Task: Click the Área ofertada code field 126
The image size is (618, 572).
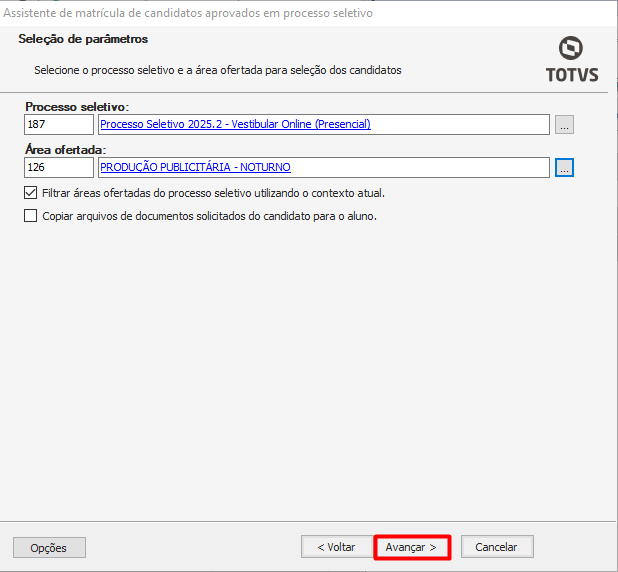Action: pos(59,168)
